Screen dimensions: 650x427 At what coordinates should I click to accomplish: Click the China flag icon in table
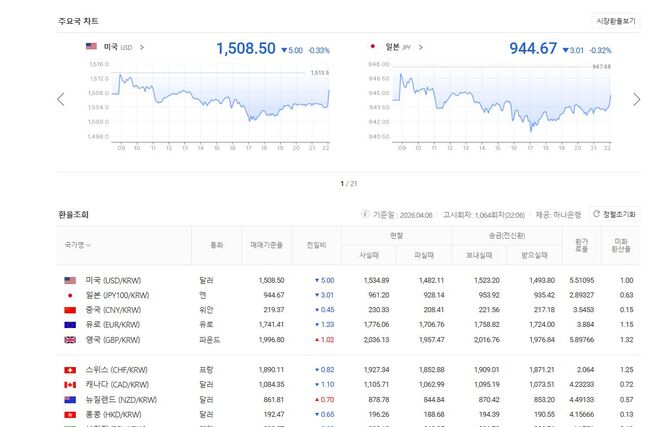(x=70, y=310)
